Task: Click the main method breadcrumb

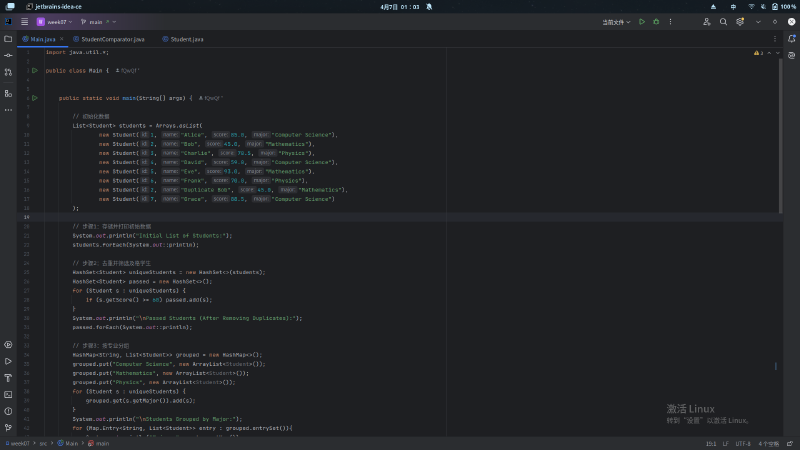Action: pos(98,443)
